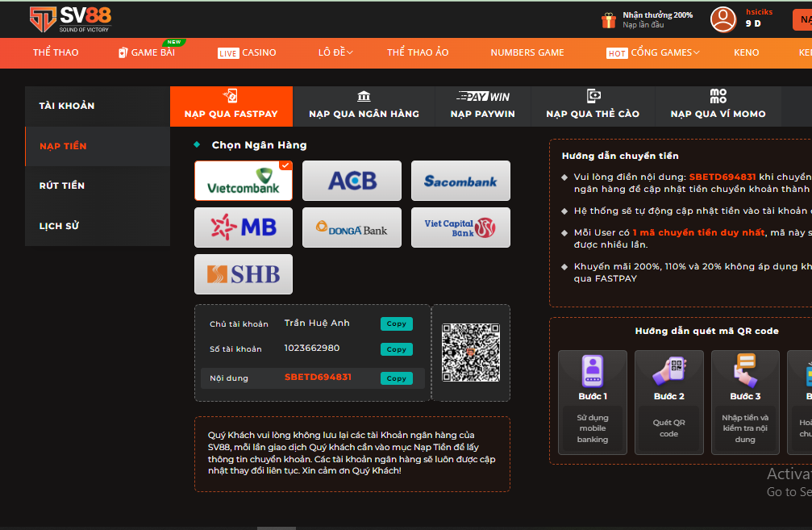Screen dimensions: 812x530
Task: Select the SHB bank logo
Action: (244, 274)
